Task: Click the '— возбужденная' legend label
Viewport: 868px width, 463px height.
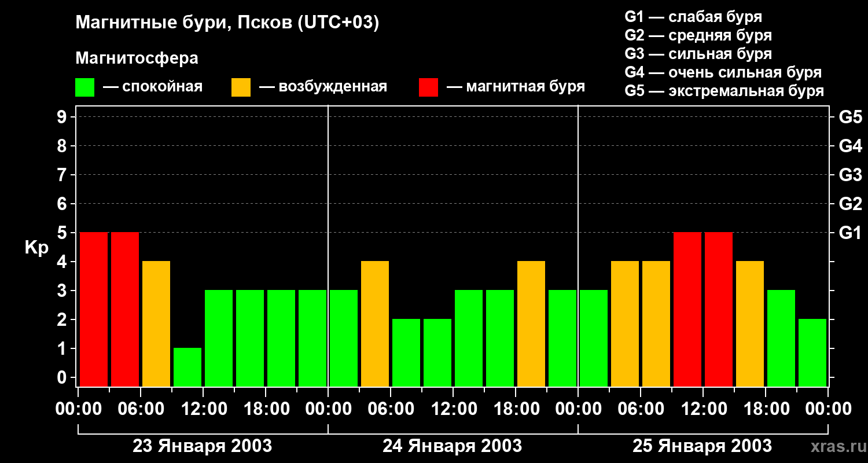Action: click(323, 87)
